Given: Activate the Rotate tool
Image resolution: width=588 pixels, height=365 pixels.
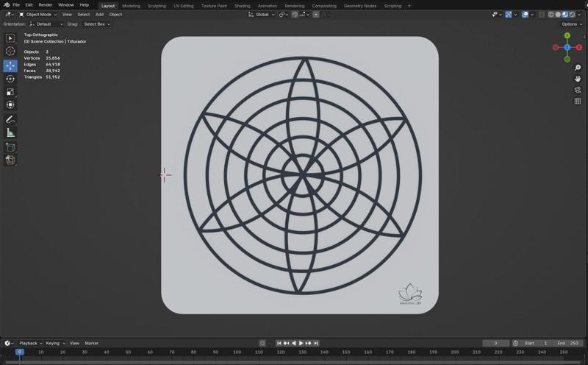Looking at the screenshot, I should point(10,79).
